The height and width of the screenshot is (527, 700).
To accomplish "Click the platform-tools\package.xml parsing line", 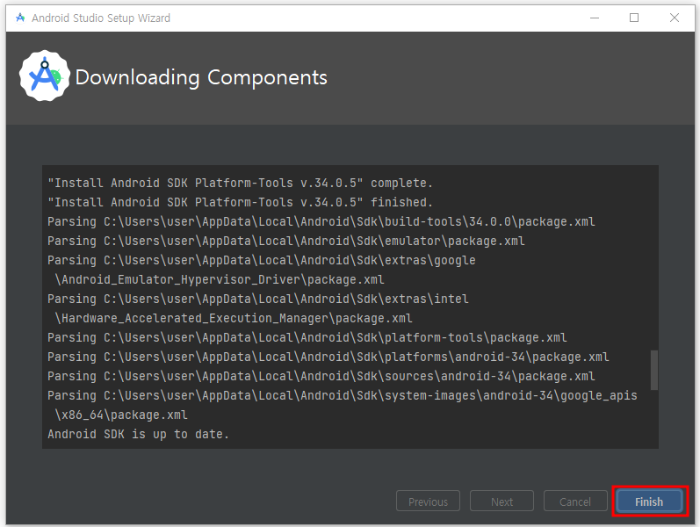I will tap(307, 337).
